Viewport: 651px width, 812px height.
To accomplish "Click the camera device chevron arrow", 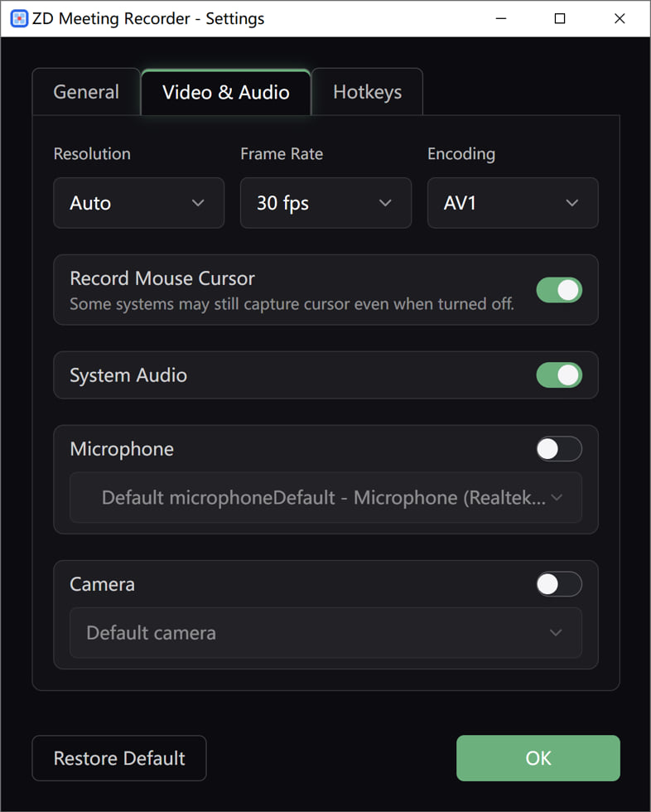I will (x=556, y=633).
